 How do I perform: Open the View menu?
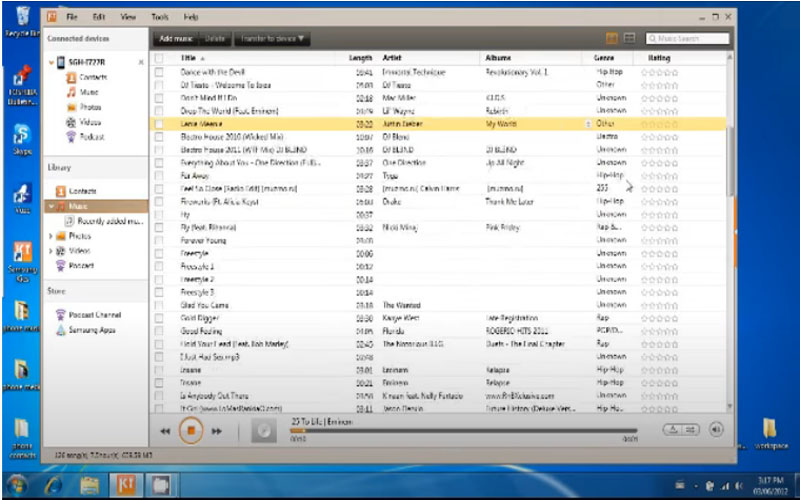(x=128, y=17)
